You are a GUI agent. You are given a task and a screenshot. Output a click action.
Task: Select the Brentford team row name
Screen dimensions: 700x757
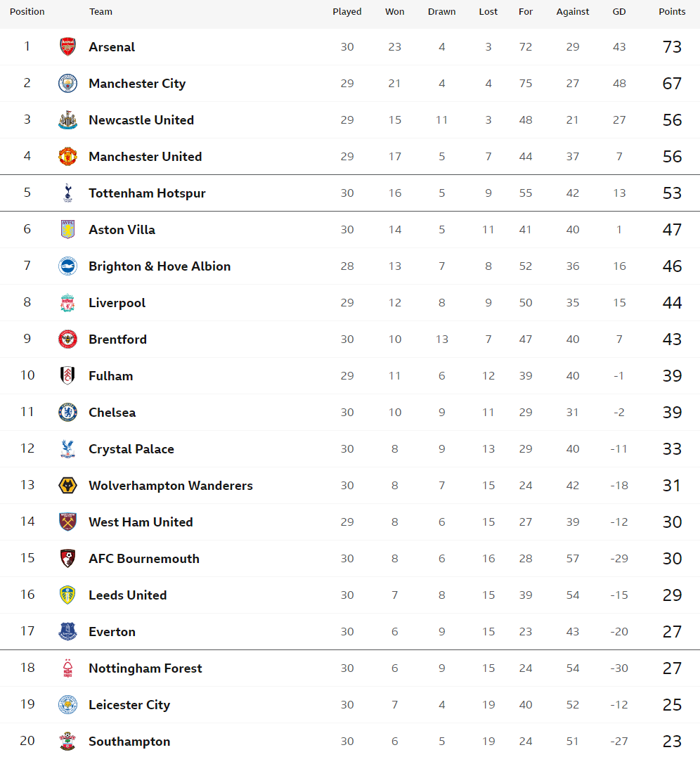pos(118,339)
